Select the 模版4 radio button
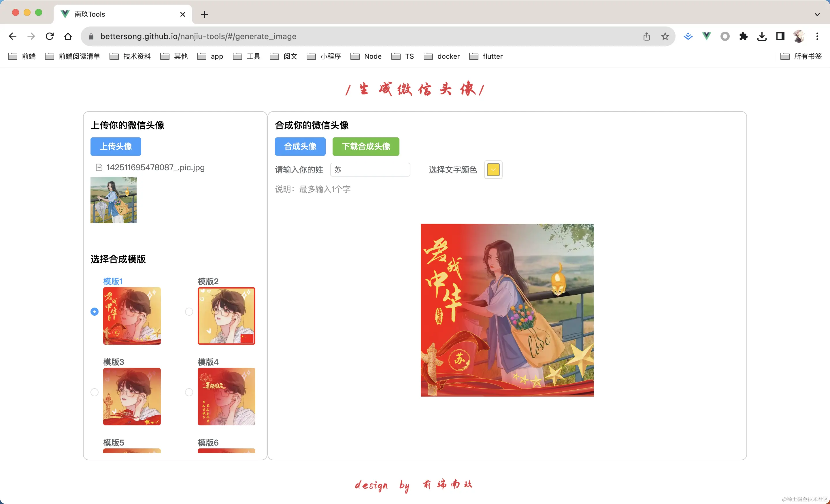The image size is (830, 504). [189, 392]
